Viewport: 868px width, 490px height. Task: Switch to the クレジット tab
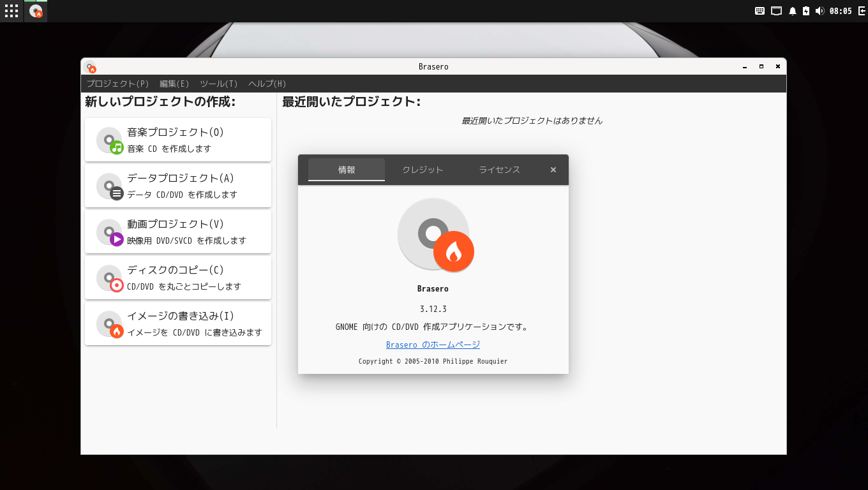423,170
